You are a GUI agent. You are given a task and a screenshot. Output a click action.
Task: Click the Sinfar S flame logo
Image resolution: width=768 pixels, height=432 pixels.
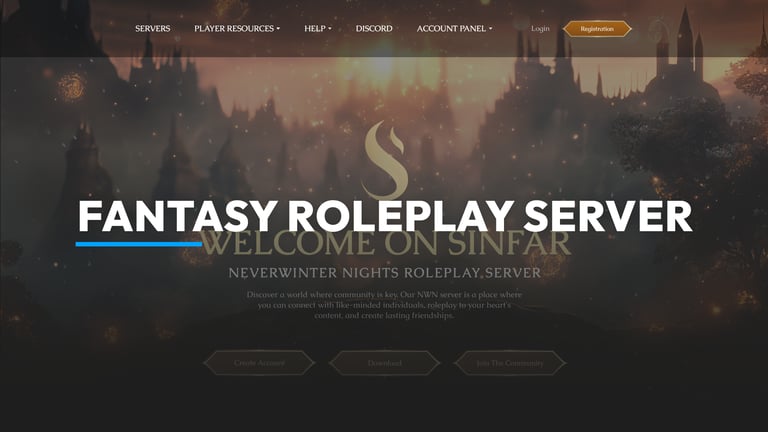(385, 160)
